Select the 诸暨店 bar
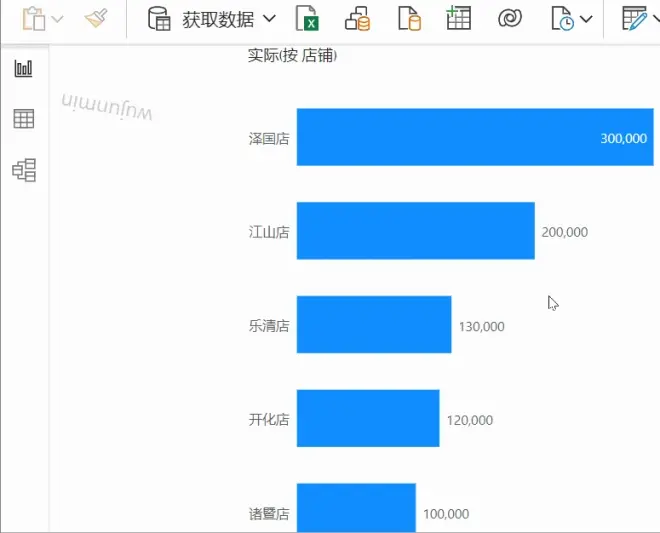660x533 pixels. coord(357,508)
